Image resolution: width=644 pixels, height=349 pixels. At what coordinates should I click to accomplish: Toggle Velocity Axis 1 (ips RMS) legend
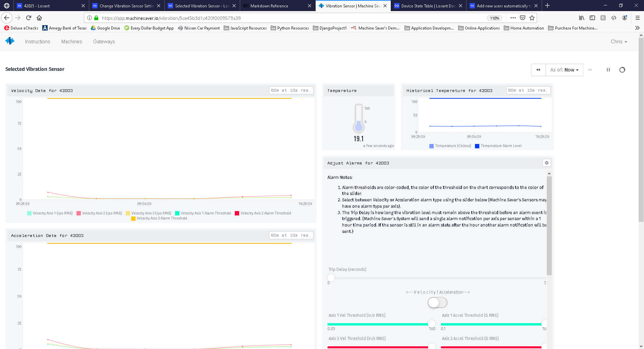(50, 213)
